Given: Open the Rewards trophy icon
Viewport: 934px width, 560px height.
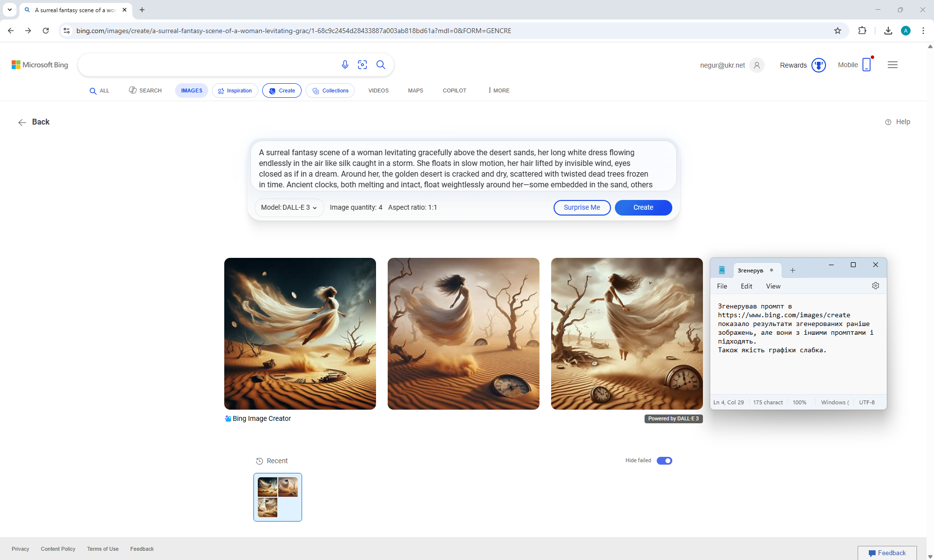Looking at the screenshot, I should pyautogui.click(x=819, y=65).
